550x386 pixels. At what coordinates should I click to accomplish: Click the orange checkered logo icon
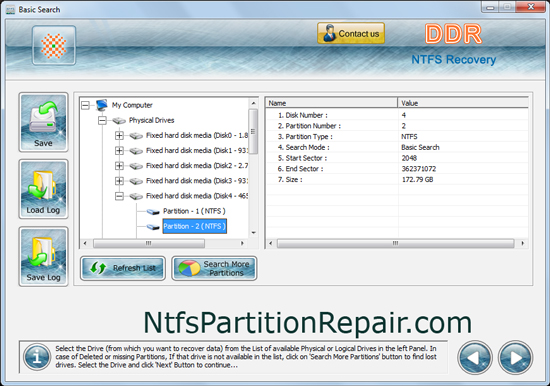pos(54,45)
